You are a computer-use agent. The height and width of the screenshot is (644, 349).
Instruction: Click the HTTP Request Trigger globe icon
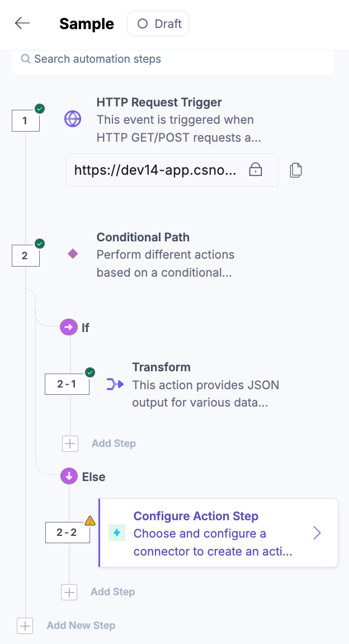pos(73,119)
